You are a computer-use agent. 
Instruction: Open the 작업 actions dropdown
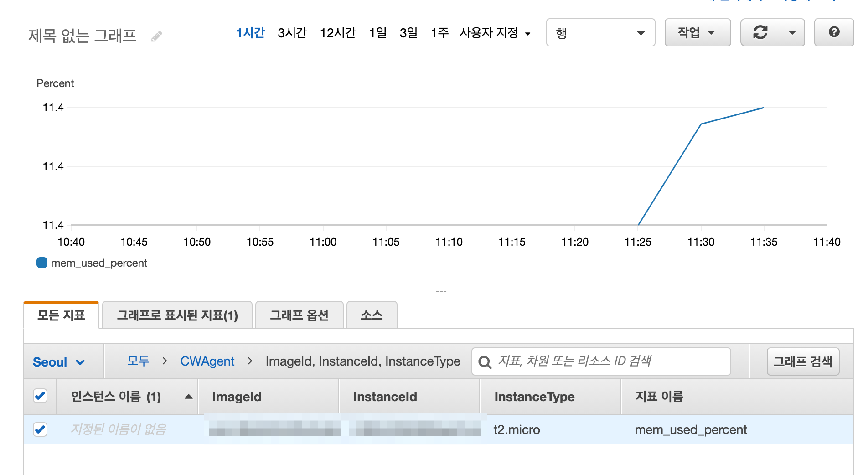tap(697, 32)
